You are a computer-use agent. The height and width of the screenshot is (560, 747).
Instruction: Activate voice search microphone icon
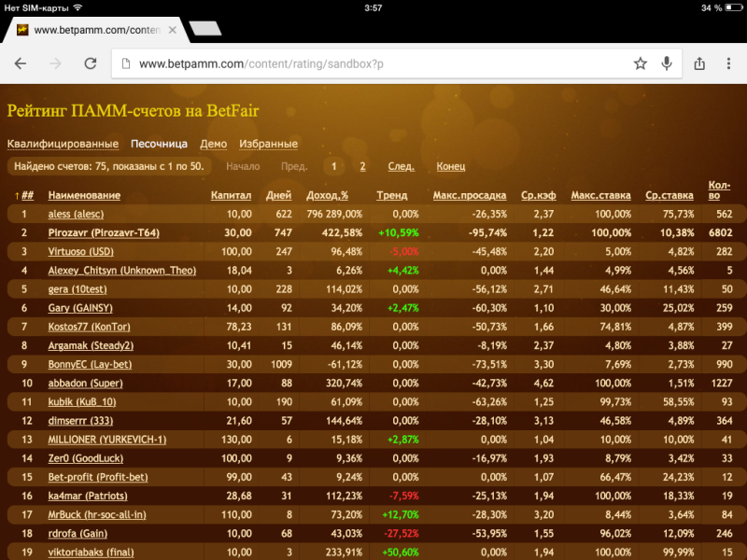tap(668, 63)
